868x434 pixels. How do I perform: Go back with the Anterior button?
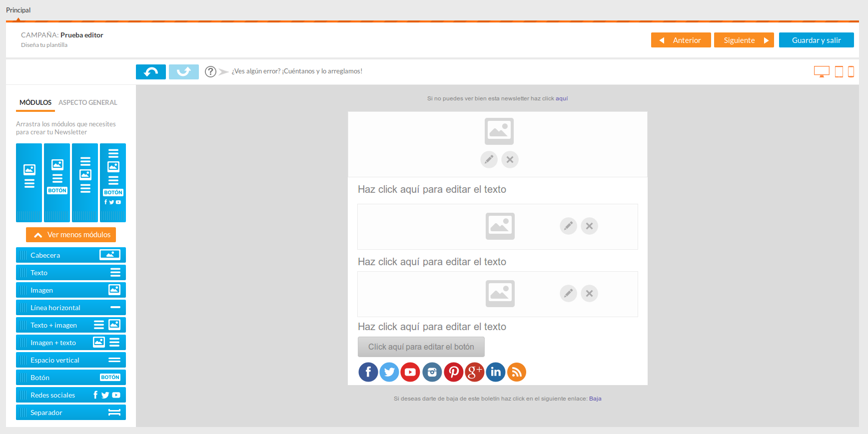681,40
